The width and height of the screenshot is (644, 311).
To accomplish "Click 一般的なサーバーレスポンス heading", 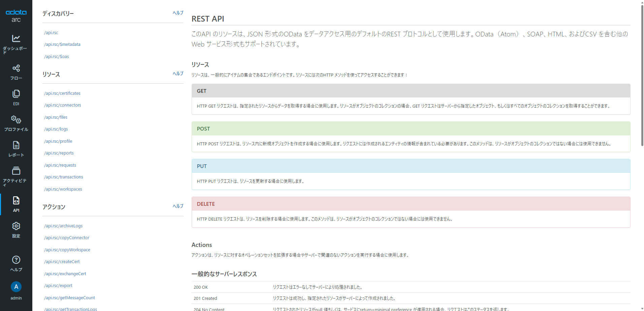I will [224, 274].
